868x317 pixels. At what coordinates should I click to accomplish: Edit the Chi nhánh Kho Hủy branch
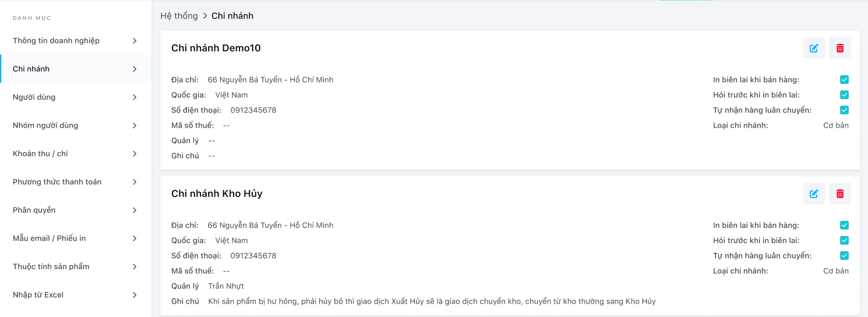pos(814,194)
